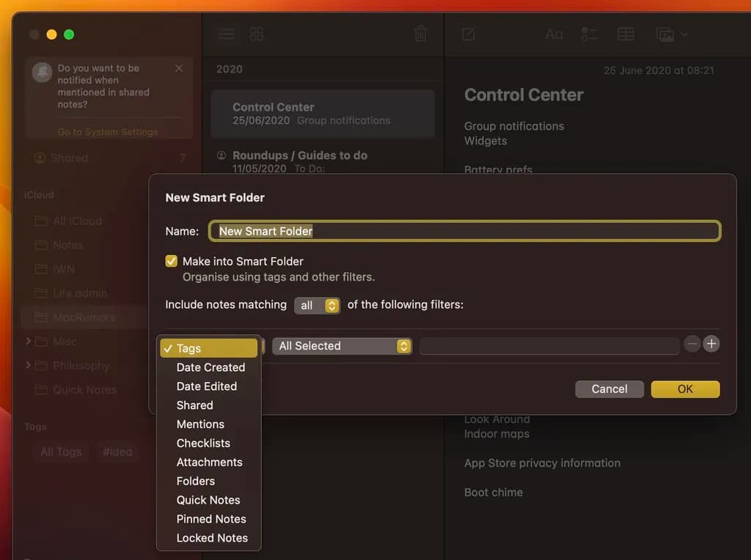Expand the Misc folder chevron
Viewport: 751px width, 560px height.
point(29,342)
